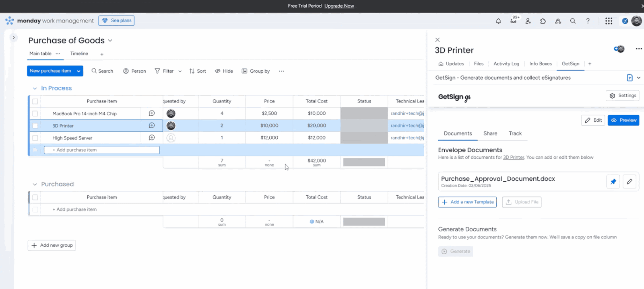This screenshot has height=289, width=644.
Task: Select all items in In Process group
Action: [x=35, y=101]
